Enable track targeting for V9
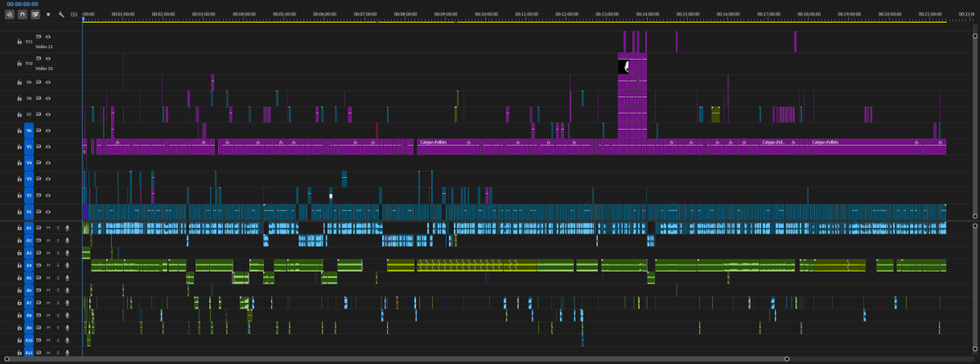Image resolution: width=980 pixels, height=364 pixels. point(29,82)
